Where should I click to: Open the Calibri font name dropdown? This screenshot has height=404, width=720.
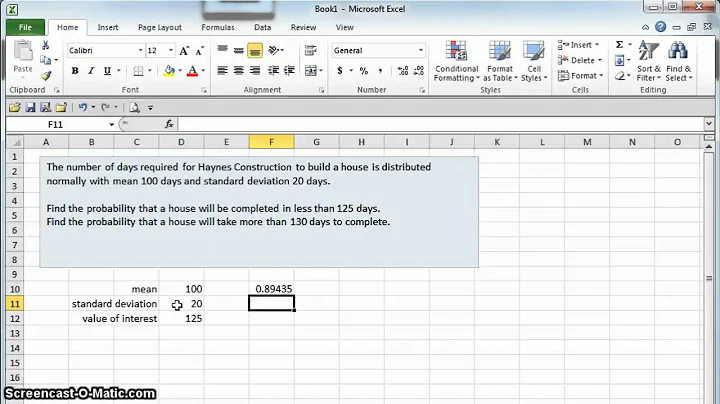140,50
